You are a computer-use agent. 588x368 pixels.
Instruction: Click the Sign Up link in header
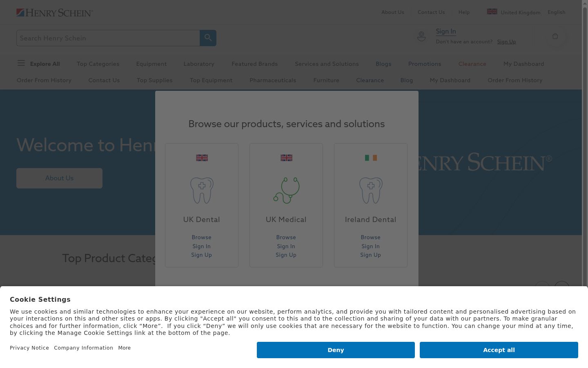(x=506, y=42)
